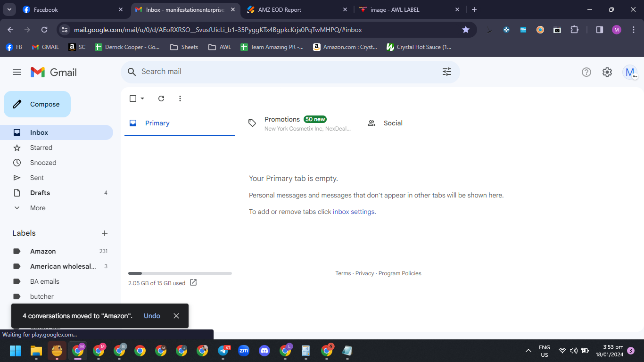
Task: Open Gmail Settings gear
Action: pyautogui.click(x=607, y=72)
